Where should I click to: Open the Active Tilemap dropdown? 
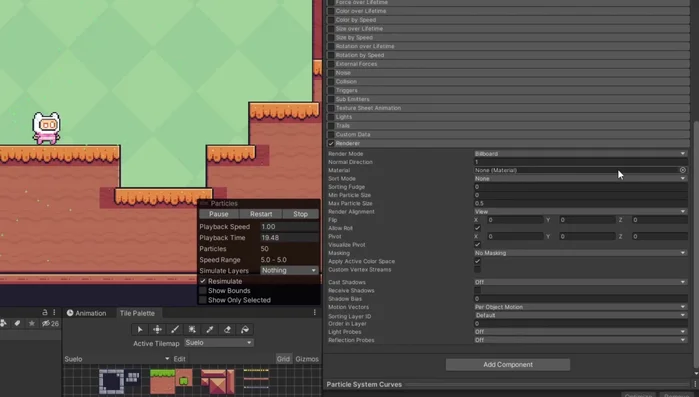(x=218, y=343)
